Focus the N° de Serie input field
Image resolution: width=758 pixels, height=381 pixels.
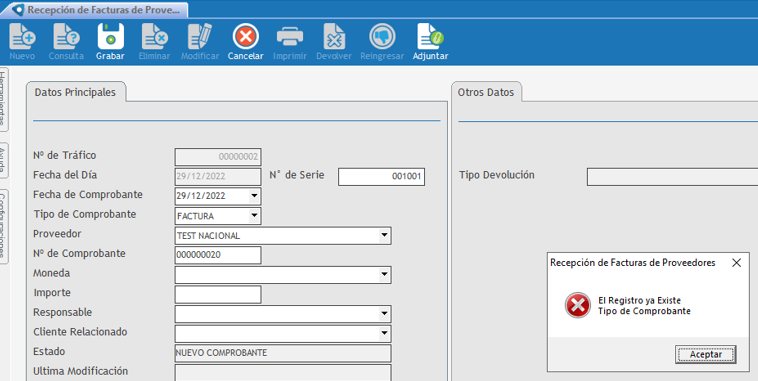381,176
